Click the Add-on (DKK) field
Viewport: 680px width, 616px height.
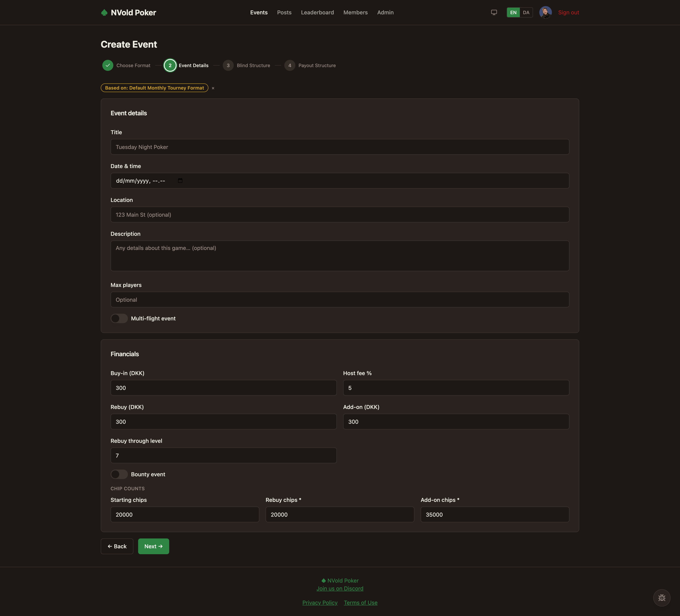tap(456, 422)
